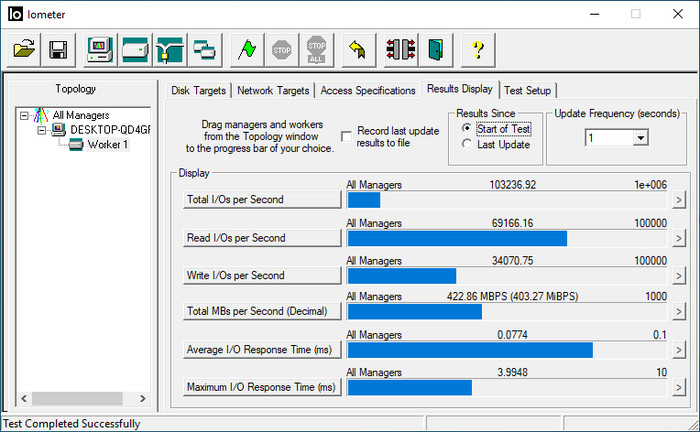Reset workers using the yellow arrow icon
700x432 pixels.
point(357,48)
